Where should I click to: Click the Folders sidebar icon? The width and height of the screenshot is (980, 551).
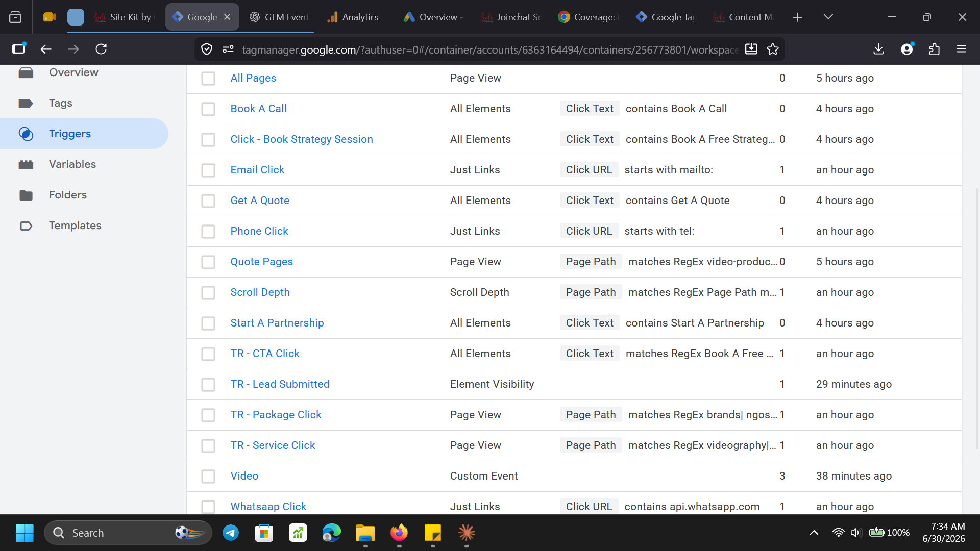26,195
